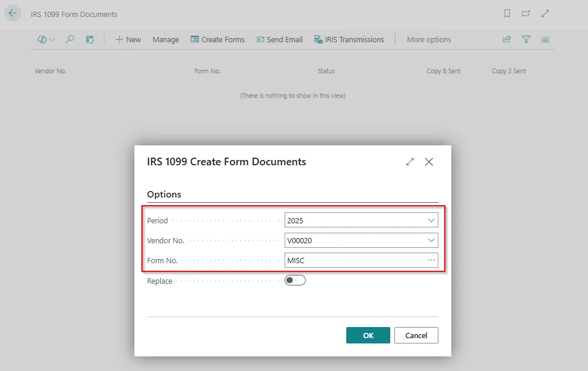Click the Copilot icon in toolbar
The height and width of the screenshot is (371, 588).
(x=43, y=39)
